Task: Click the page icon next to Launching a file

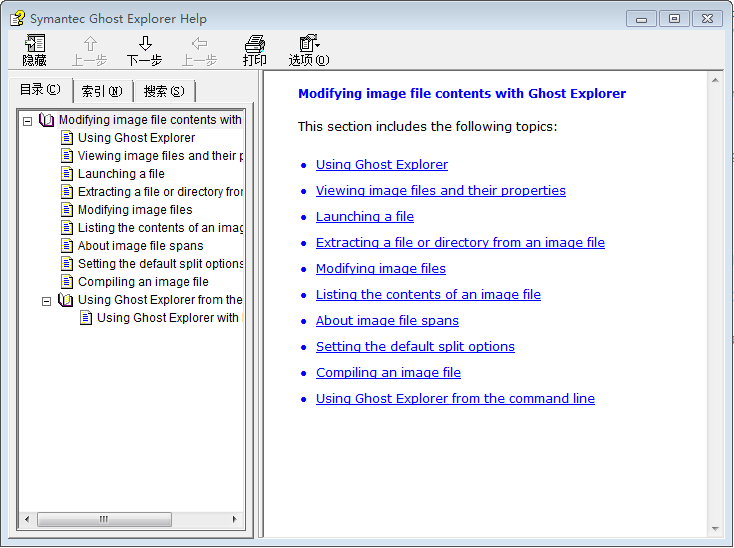Action: tap(67, 174)
